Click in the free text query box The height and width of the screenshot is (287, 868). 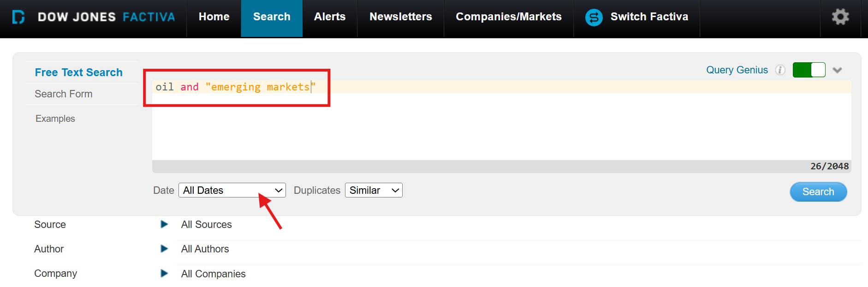[x=501, y=120]
